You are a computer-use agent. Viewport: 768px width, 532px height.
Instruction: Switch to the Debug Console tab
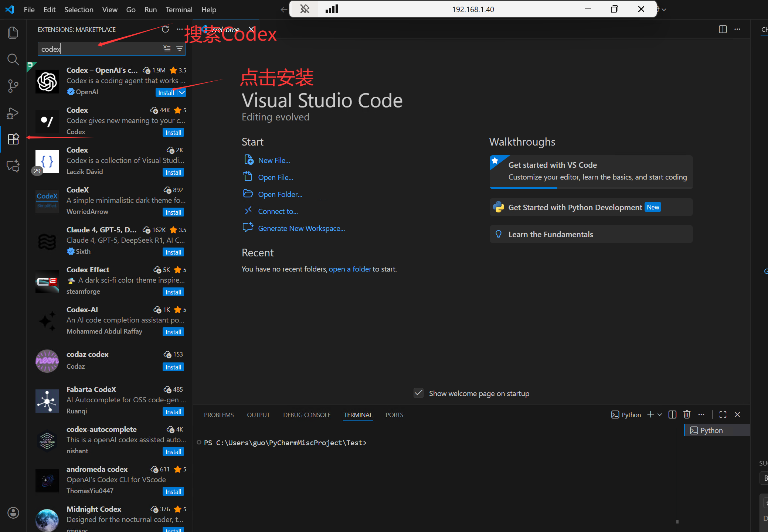pyautogui.click(x=307, y=415)
